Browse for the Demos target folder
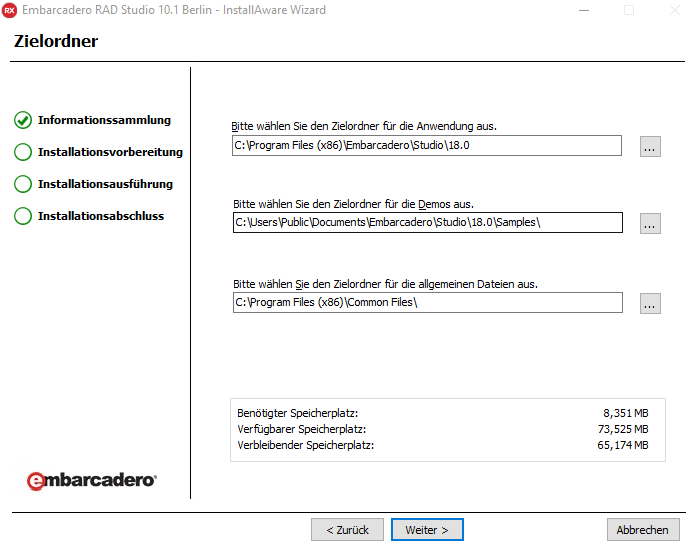The height and width of the screenshot is (547, 694). click(x=650, y=223)
